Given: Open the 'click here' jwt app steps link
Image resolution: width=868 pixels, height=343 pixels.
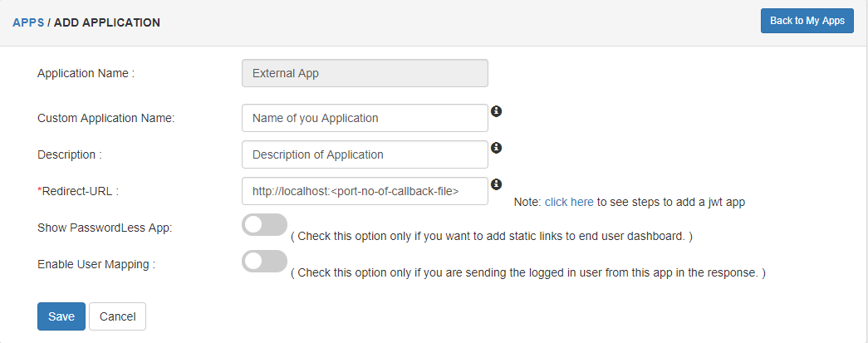Looking at the screenshot, I should tap(569, 202).
